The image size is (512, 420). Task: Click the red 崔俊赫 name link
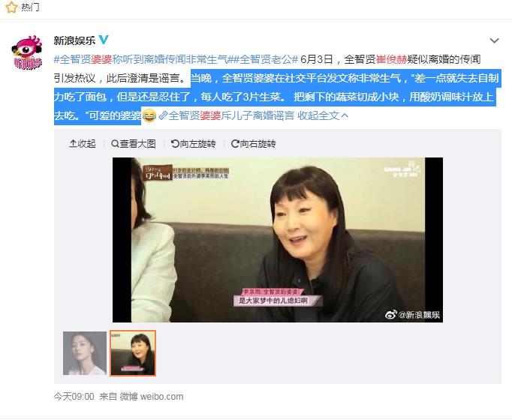[391, 59]
